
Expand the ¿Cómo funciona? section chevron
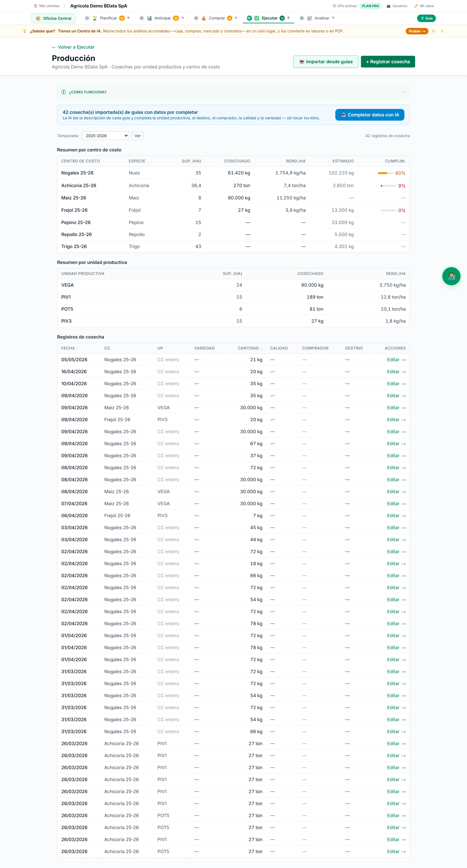click(404, 92)
